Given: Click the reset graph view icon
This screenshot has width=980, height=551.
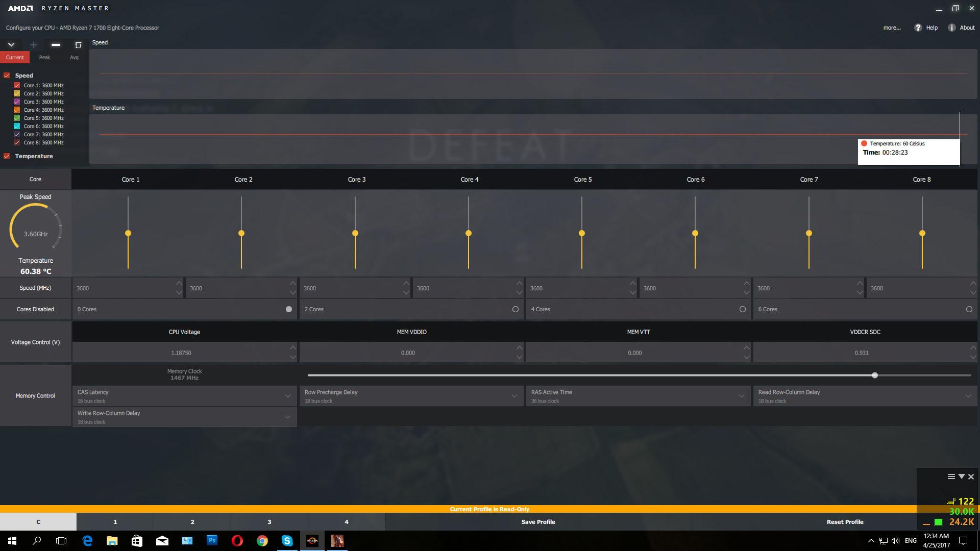Looking at the screenshot, I should (78, 45).
